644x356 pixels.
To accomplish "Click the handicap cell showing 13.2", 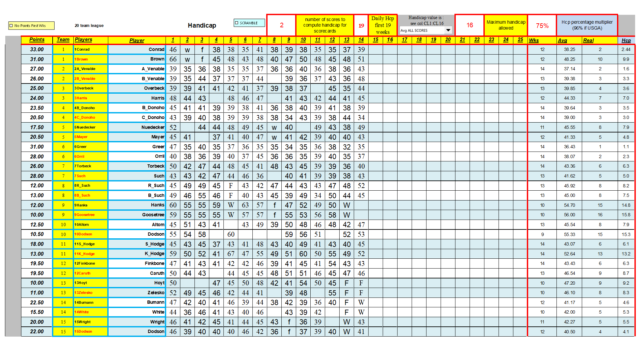I will [x=626, y=254].
